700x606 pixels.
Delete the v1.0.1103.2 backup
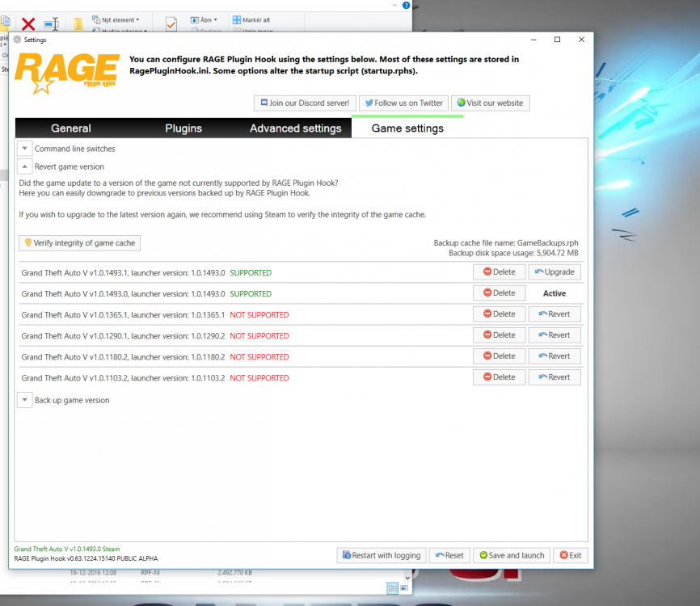(x=499, y=377)
